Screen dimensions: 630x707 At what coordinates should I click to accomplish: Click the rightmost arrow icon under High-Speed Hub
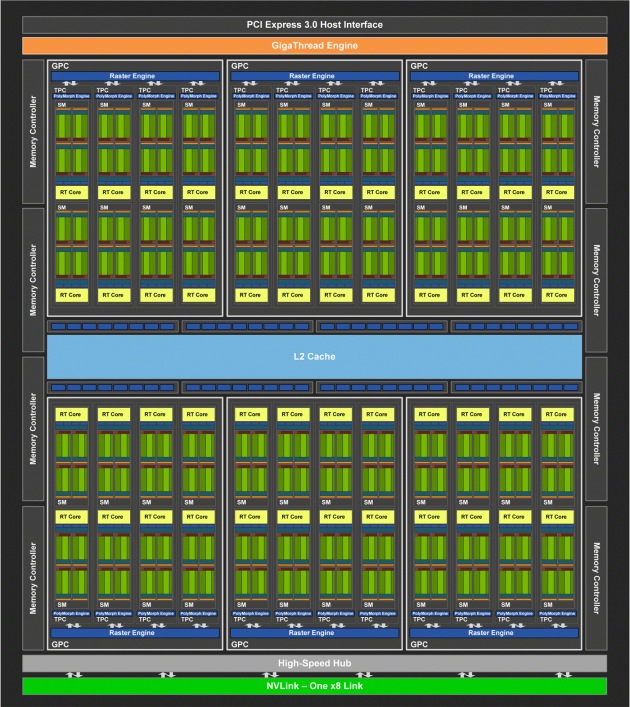[563, 675]
